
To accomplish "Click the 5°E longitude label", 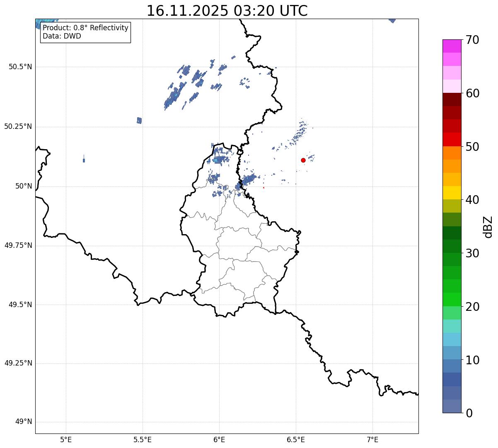I will pyautogui.click(x=66, y=439).
